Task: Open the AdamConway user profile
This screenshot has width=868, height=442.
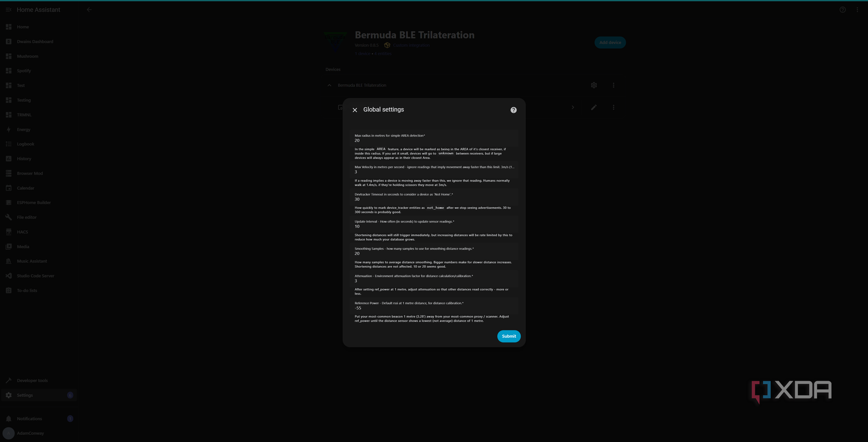Action: [38, 433]
